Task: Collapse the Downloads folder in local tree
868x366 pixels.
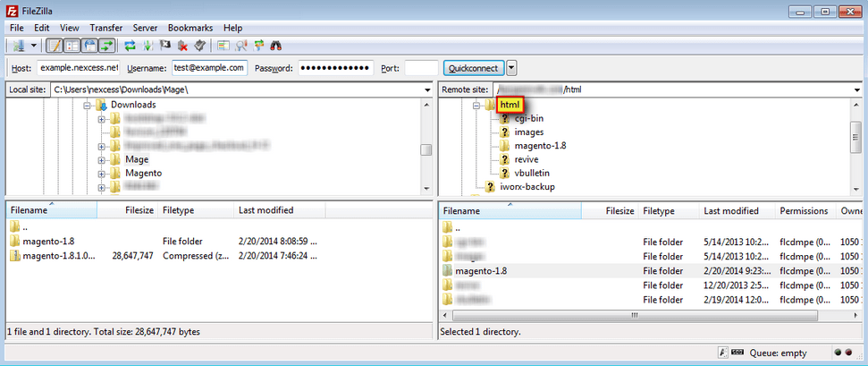Action: 87,105
